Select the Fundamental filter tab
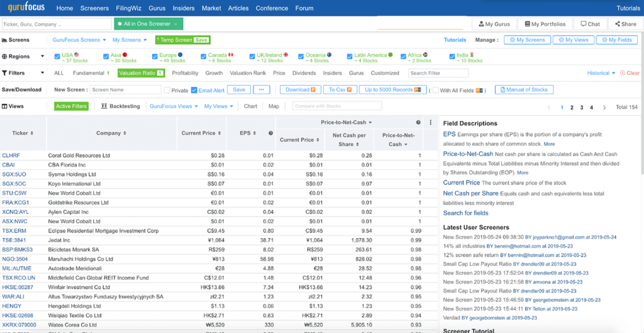 [91, 73]
